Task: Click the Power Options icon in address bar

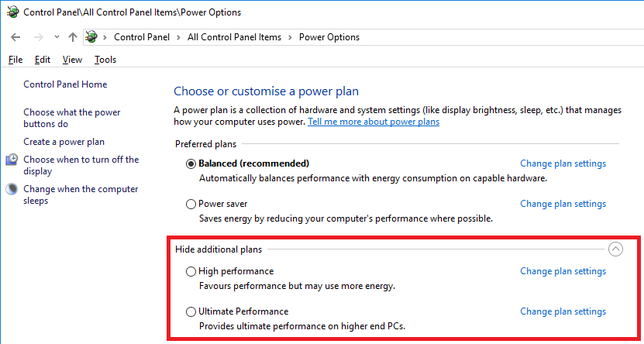Action: pyautogui.click(x=92, y=37)
